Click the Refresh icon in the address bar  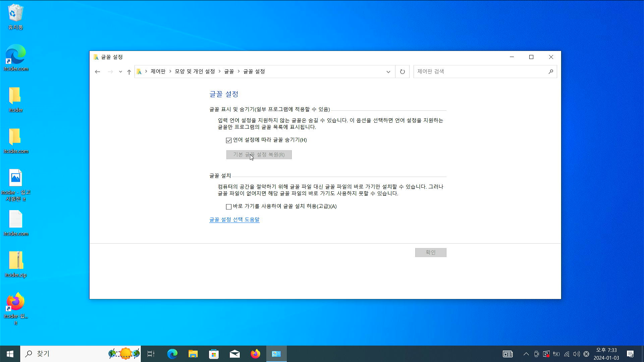(402, 71)
